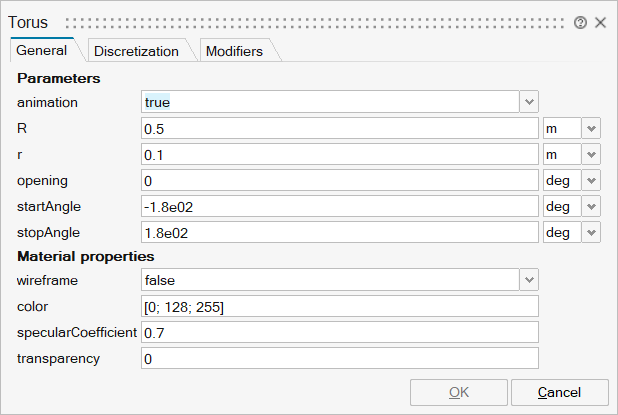Click the help question mark icon
Screen dimensions: 618x415
click(580, 22)
